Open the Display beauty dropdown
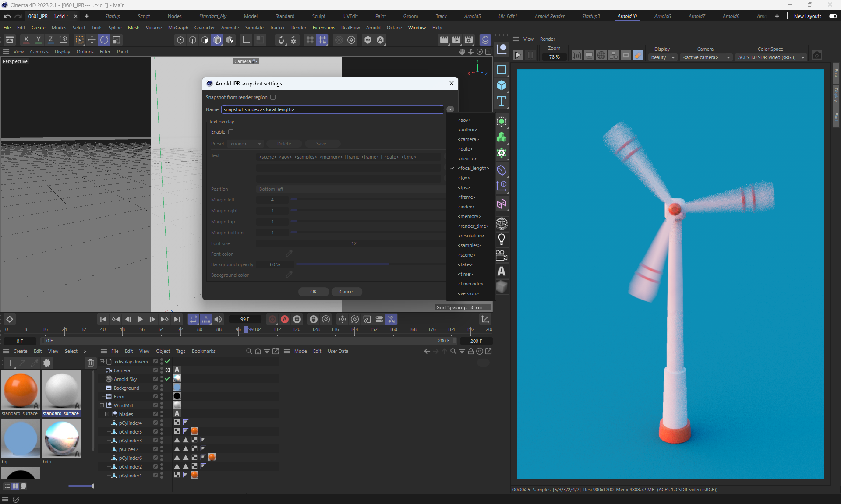Image resolution: width=841 pixels, height=504 pixels. click(662, 57)
